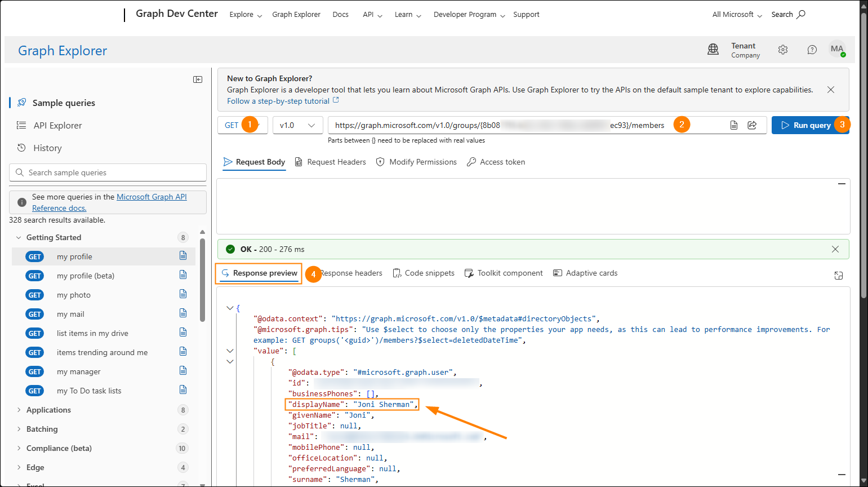Open the document icon in the URL bar
The height and width of the screenshot is (487, 868).
[x=734, y=125]
